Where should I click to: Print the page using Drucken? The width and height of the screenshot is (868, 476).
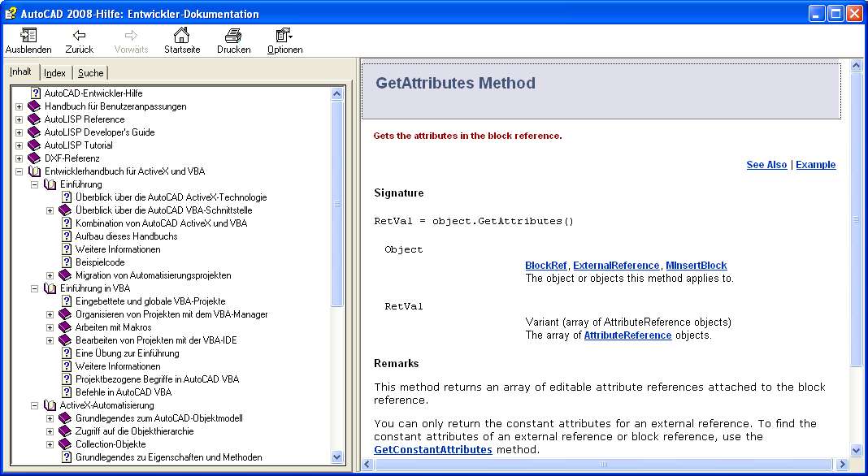coord(233,36)
